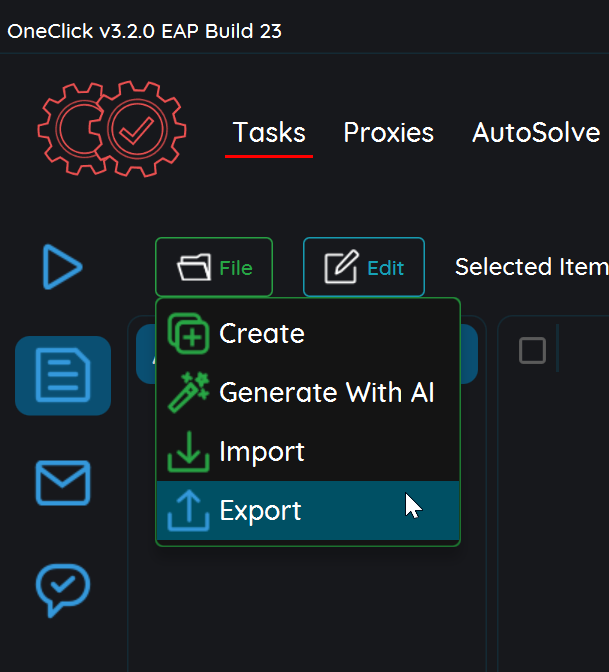Screen dimensions: 609x672
Task: Choose Import from the File menu
Action: (308, 451)
